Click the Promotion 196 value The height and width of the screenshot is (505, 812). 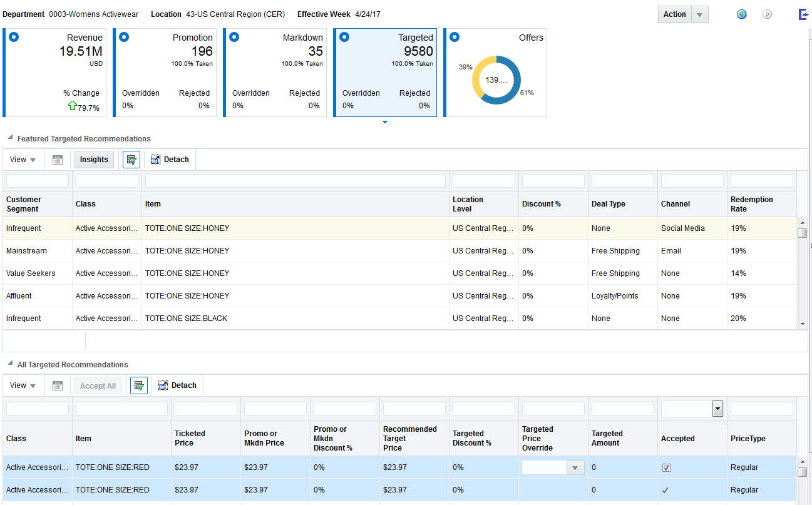click(x=202, y=51)
